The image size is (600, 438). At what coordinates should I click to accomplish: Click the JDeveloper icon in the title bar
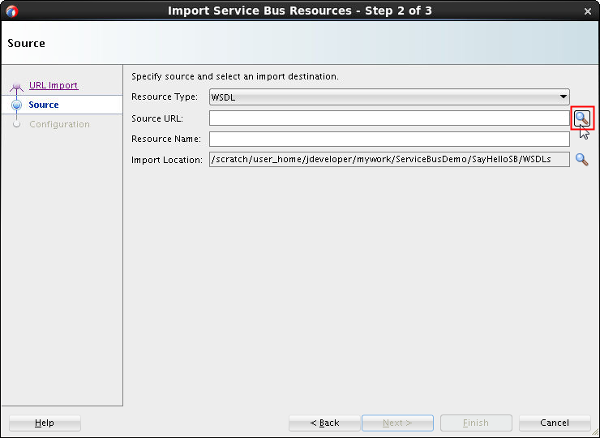coord(12,11)
